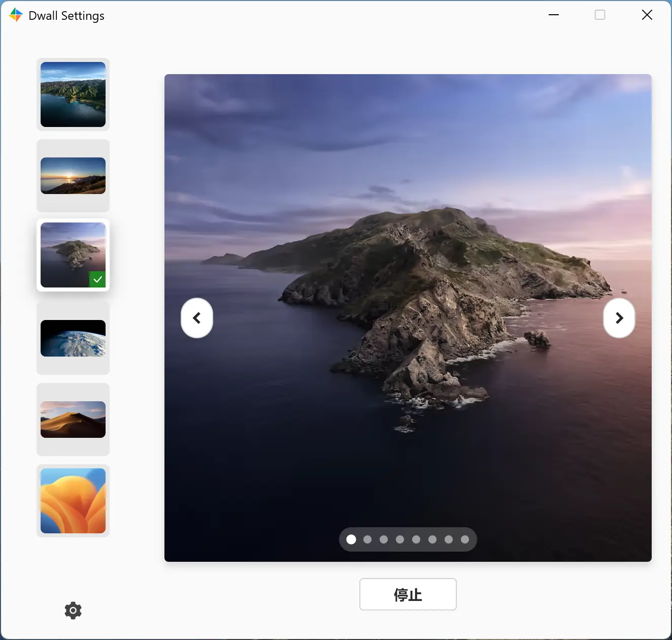The width and height of the screenshot is (672, 640).
Task: Jump to fourth slide indicator dot
Action: click(x=400, y=539)
